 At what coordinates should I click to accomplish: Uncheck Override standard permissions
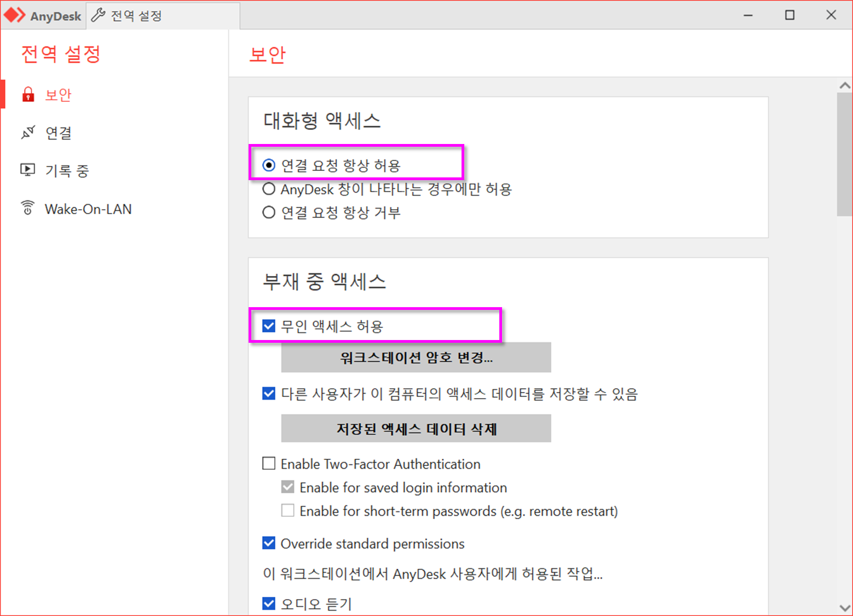pyautogui.click(x=269, y=543)
